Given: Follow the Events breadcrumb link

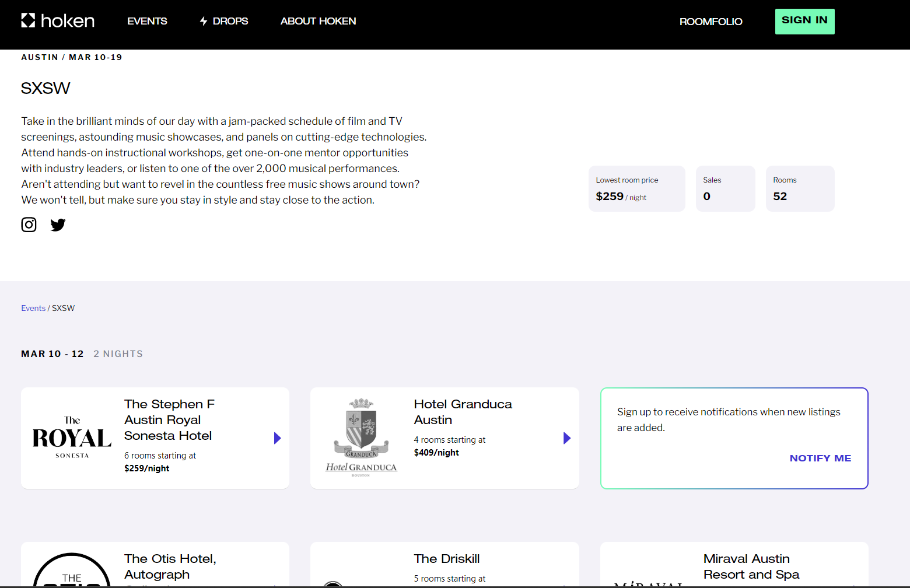Looking at the screenshot, I should (33, 308).
